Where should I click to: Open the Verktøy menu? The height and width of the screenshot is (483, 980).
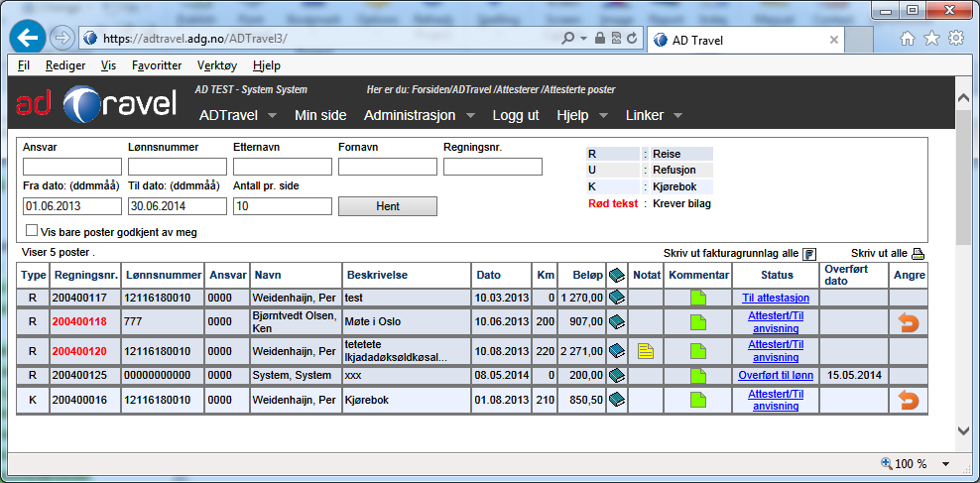(x=217, y=65)
